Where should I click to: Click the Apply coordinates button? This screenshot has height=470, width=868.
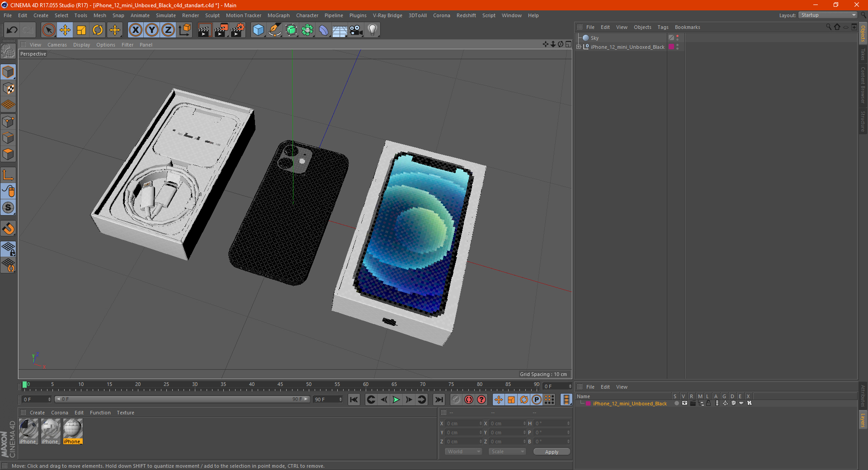pyautogui.click(x=552, y=452)
